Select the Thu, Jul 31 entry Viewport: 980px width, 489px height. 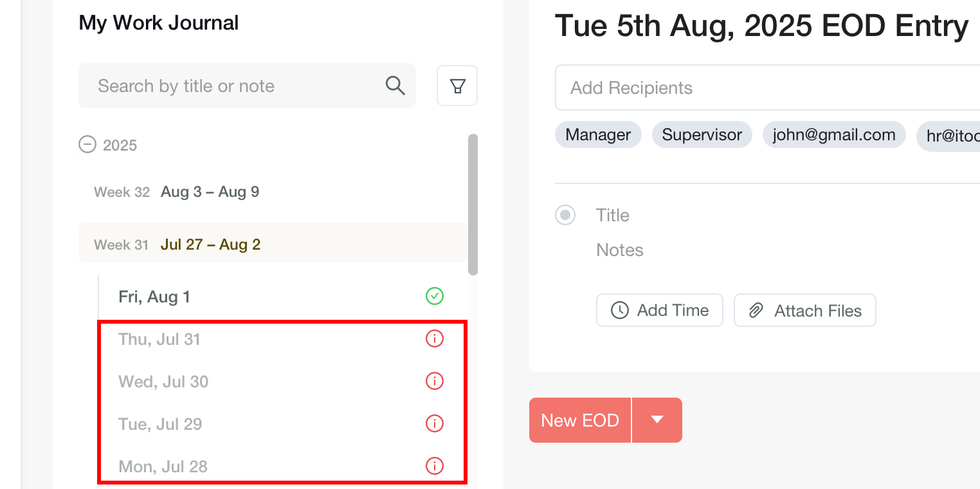pyautogui.click(x=159, y=339)
